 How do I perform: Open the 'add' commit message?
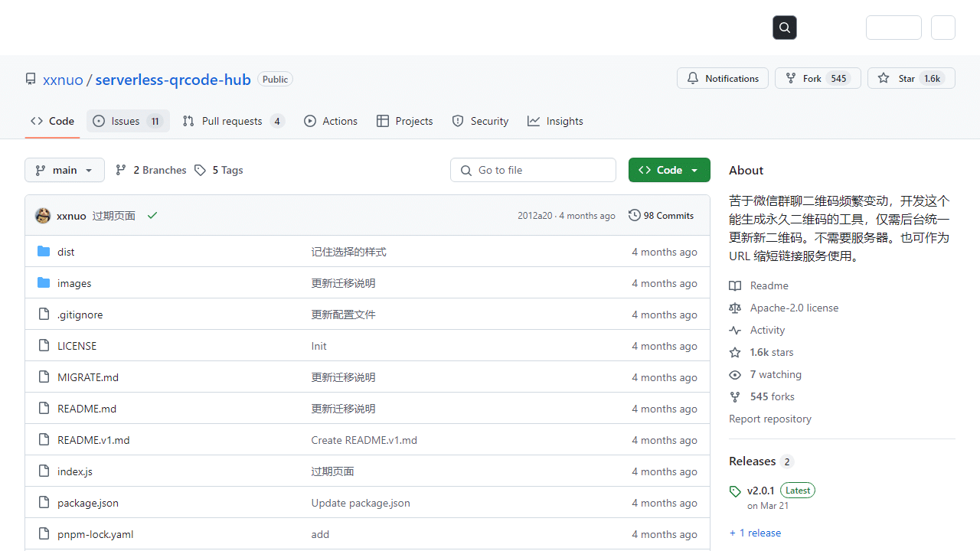point(320,534)
